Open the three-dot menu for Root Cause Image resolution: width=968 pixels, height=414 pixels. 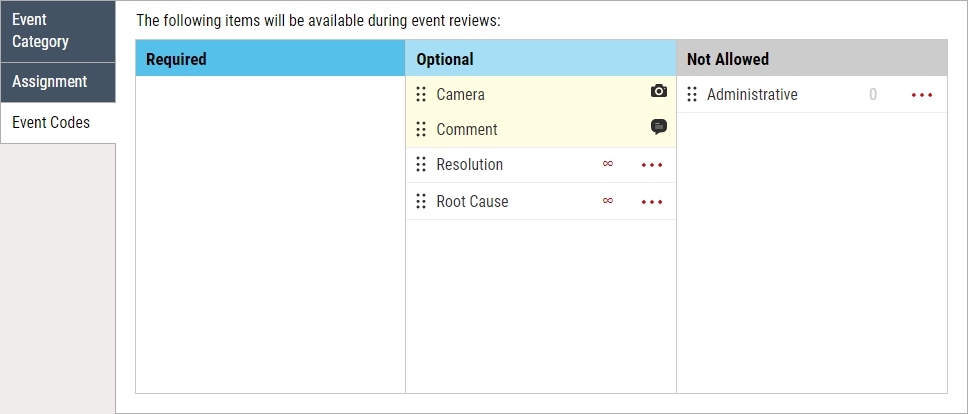[x=652, y=202]
